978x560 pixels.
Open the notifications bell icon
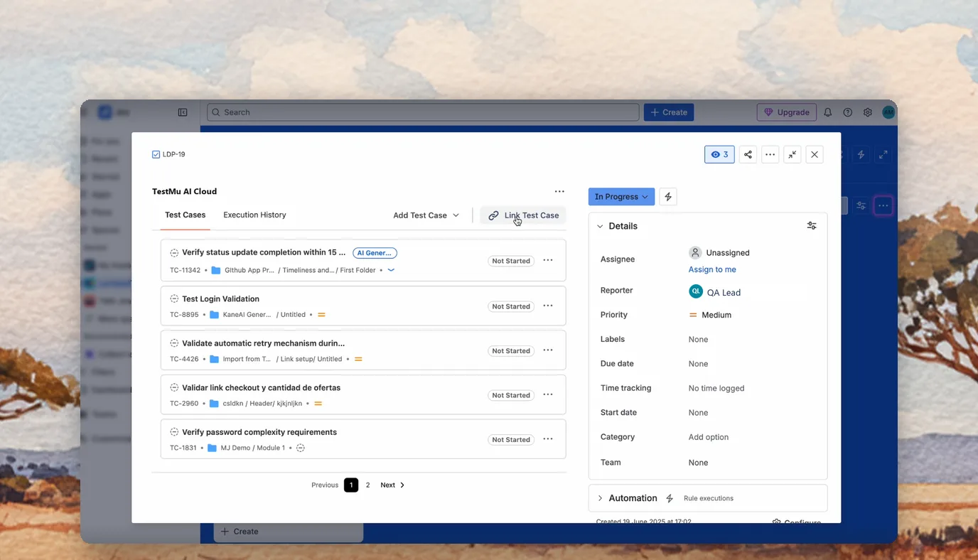point(828,112)
